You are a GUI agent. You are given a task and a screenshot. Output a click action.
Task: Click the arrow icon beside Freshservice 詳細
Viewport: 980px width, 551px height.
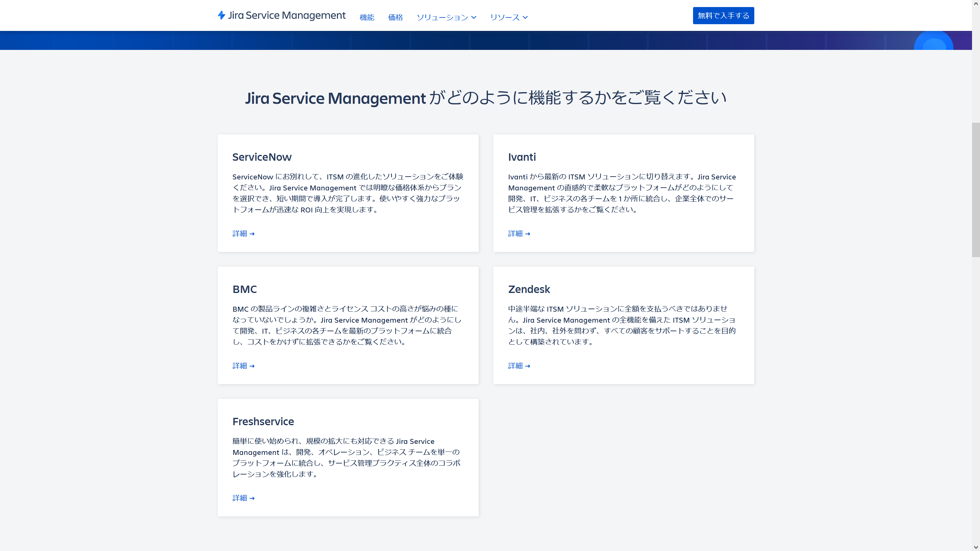pos(252,499)
